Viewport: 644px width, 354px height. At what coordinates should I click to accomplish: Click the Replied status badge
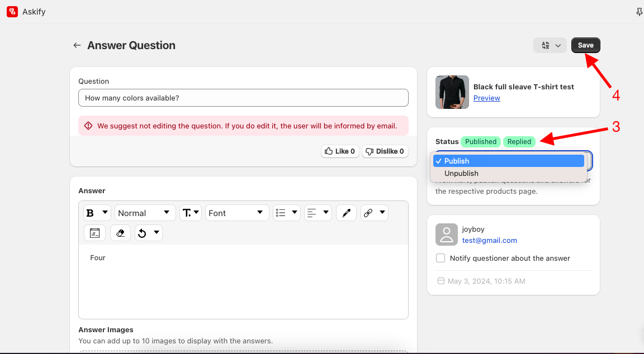(x=519, y=141)
